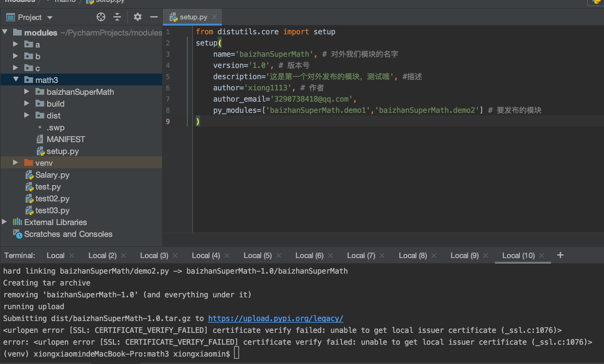604x364 pixels.
Task: Close terminal tab Local (10)
Action: click(542, 256)
